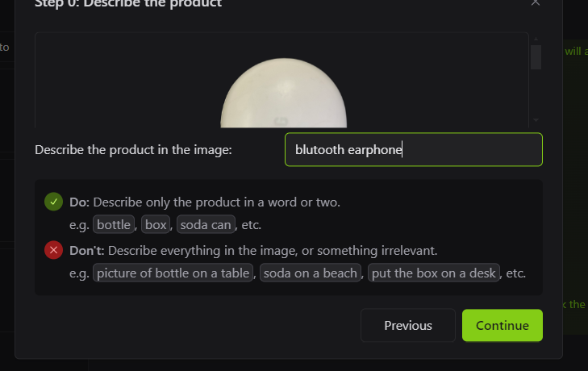Go back with the Previous button
The width and height of the screenshot is (588, 371).
408,325
